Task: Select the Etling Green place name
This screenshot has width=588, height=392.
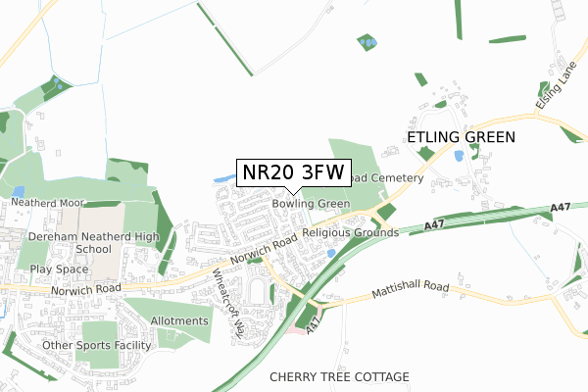Action: (461, 137)
